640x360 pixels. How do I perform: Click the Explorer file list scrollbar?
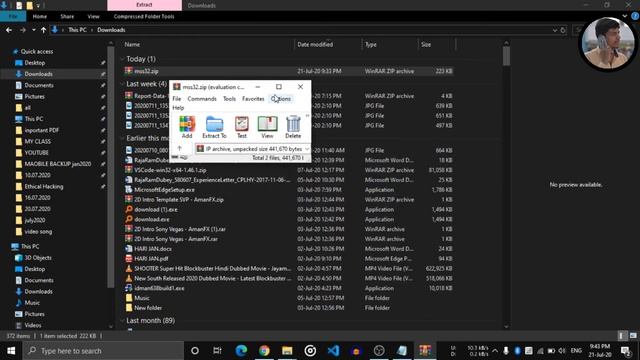pos(507,56)
